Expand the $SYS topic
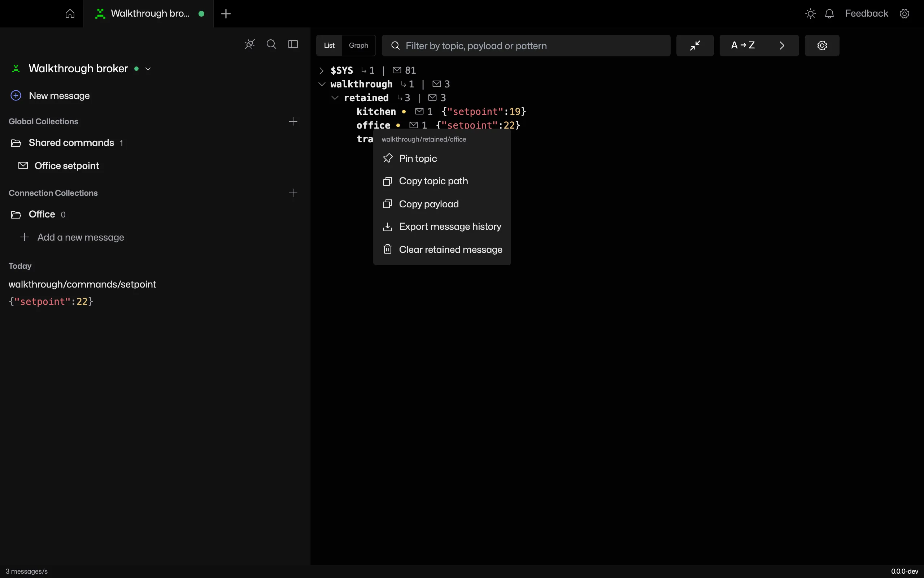The height and width of the screenshot is (578, 924). (x=322, y=70)
